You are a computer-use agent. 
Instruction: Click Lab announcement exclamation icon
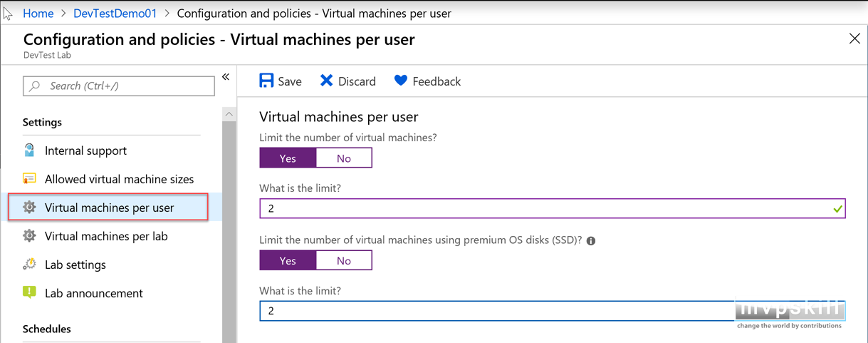(x=29, y=292)
